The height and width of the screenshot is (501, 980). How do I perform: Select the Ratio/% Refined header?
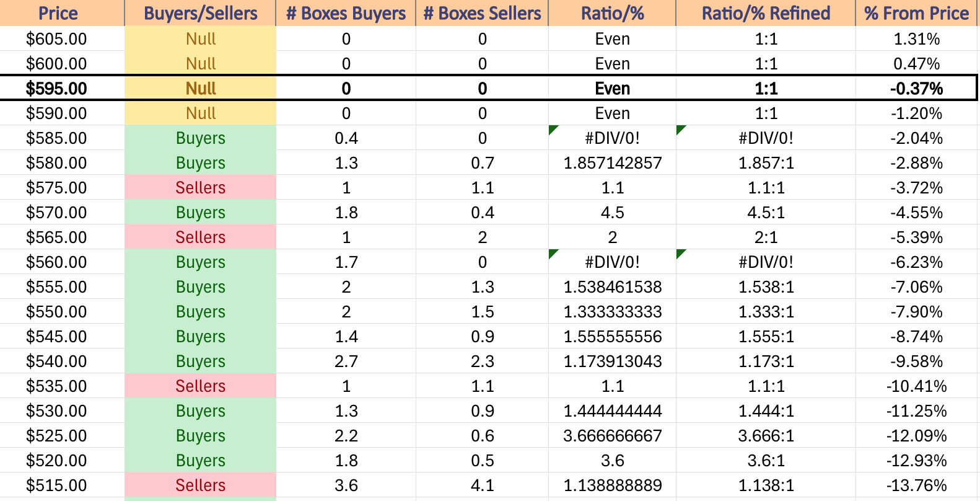(x=766, y=13)
